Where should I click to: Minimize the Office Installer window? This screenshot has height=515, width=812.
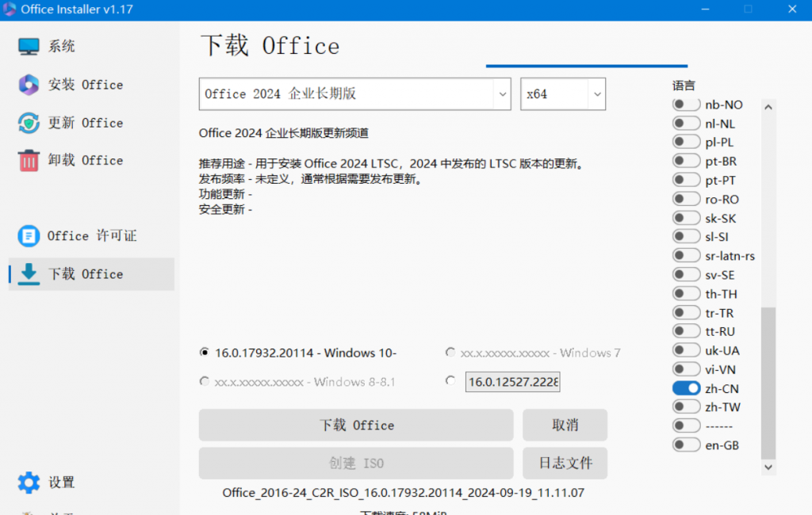tap(705, 10)
